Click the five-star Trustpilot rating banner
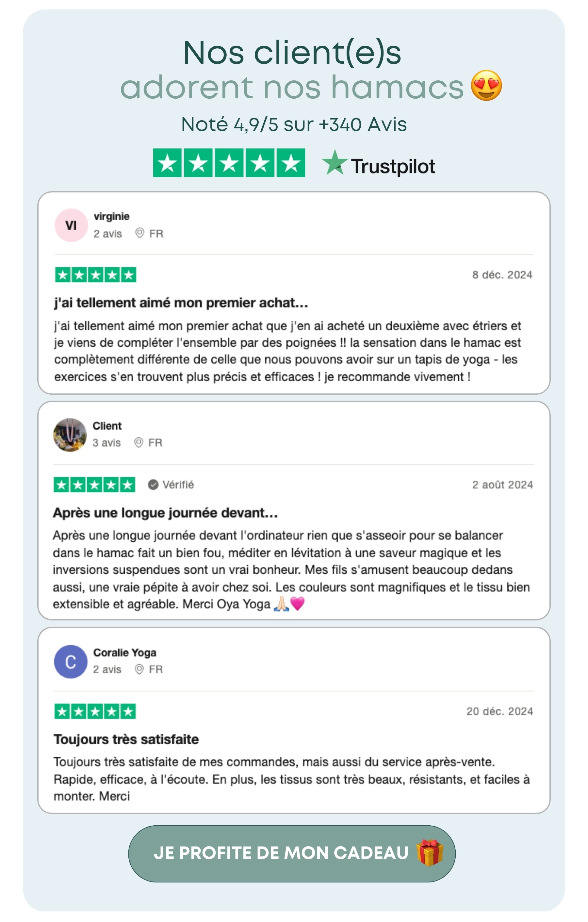Image resolution: width=588 pixels, height=922 pixels. [229, 163]
